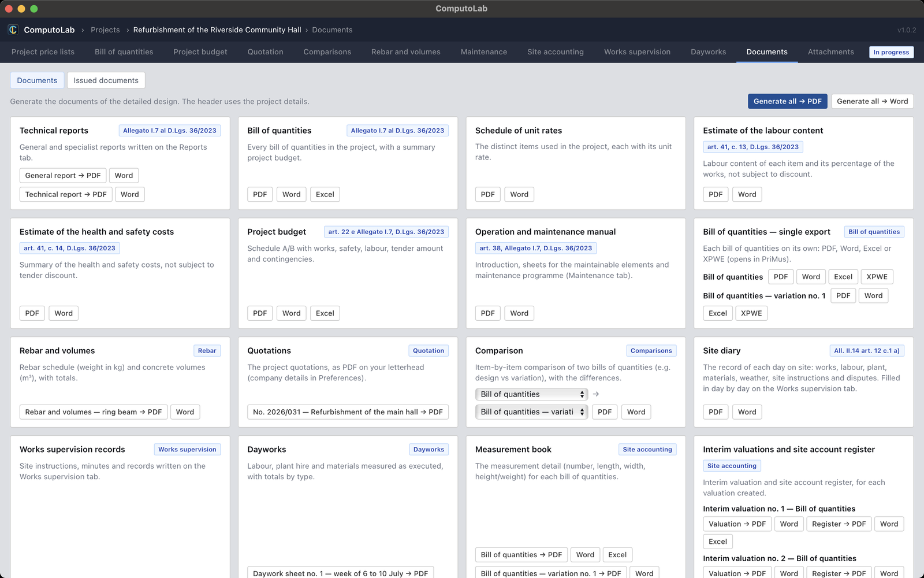Open the Quotation tab

coord(266,52)
